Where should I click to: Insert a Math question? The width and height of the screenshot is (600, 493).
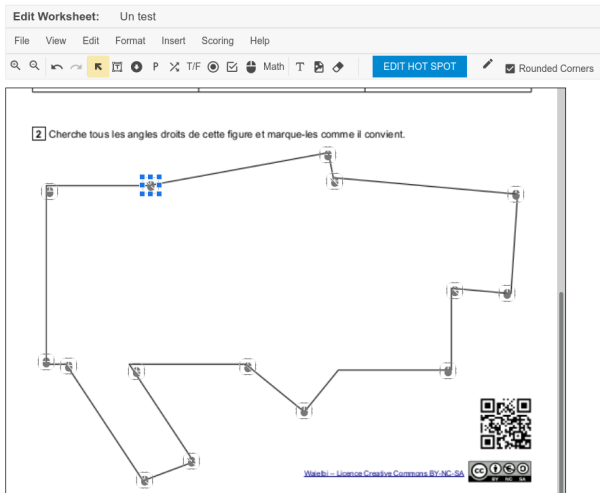(x=274, y=67)
